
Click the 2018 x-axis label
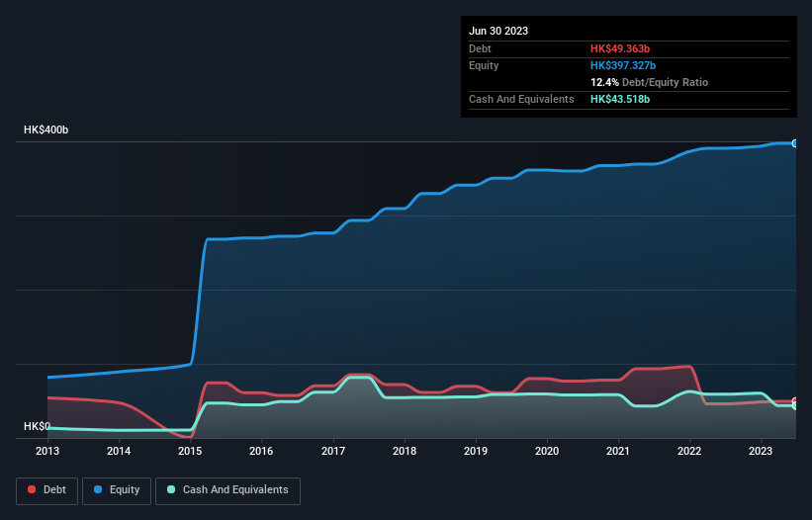coord(405,451)
